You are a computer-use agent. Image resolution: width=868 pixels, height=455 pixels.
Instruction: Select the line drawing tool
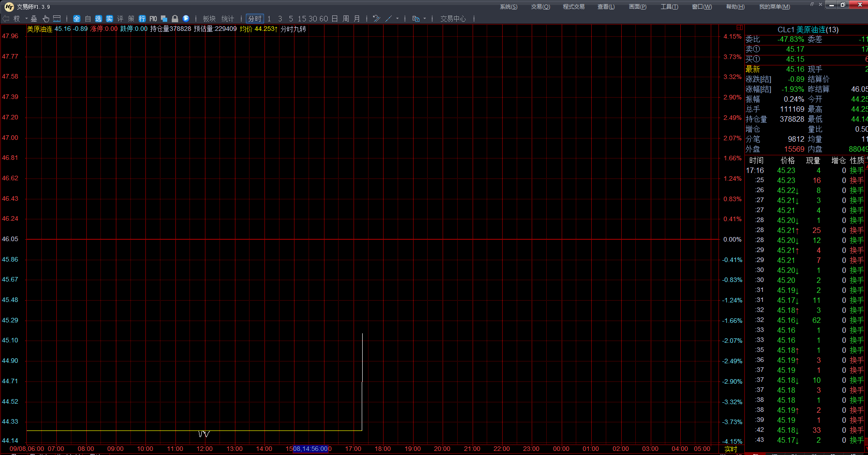coord(389,19)
